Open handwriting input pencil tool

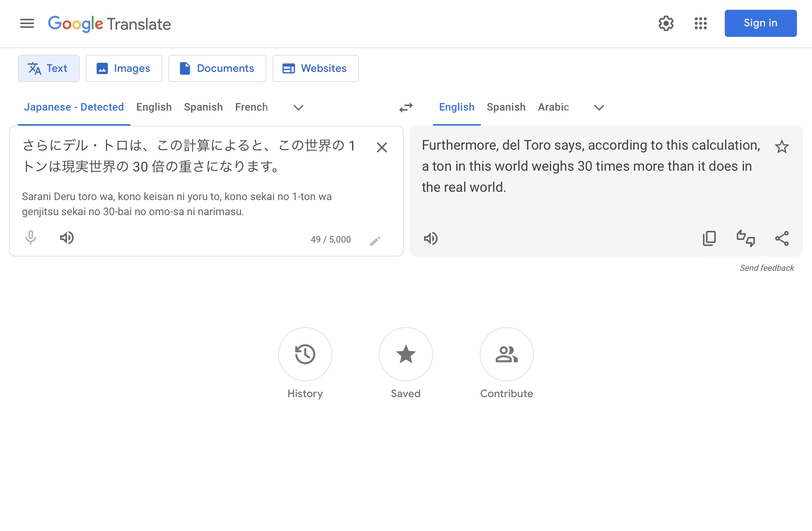pyautogui.click(x=375, y=241)
